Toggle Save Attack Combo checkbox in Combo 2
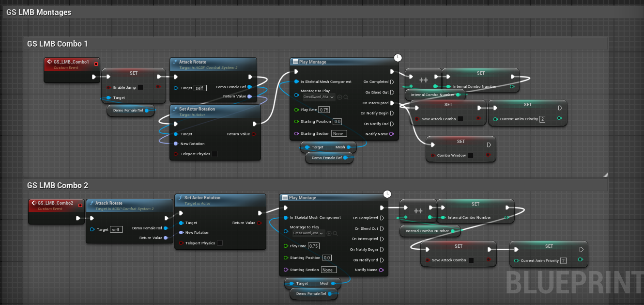 click(471, 260)
